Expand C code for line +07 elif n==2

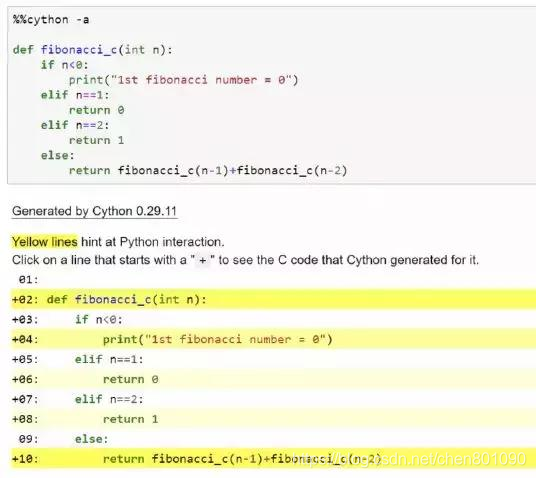click(x=273, y=399)
